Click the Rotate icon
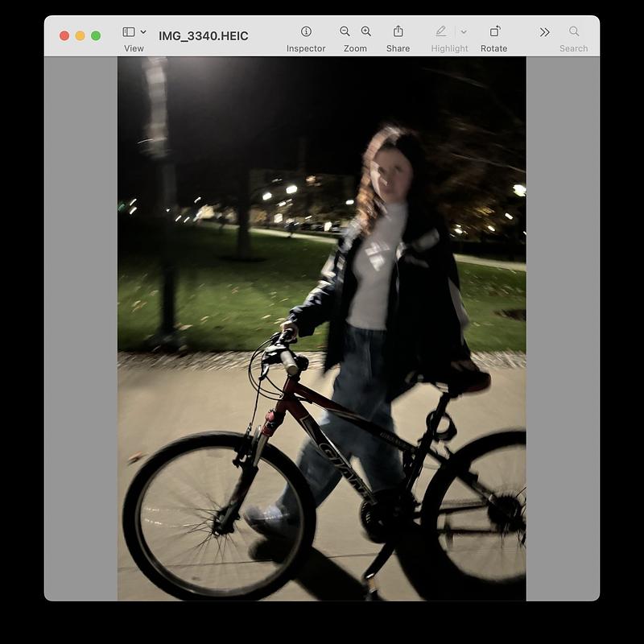The image size is (644, 644). pos(494,32)
